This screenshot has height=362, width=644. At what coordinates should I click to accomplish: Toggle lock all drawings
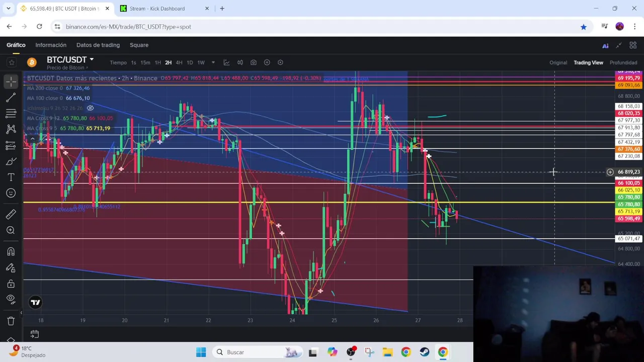click(x=11, y=284)
